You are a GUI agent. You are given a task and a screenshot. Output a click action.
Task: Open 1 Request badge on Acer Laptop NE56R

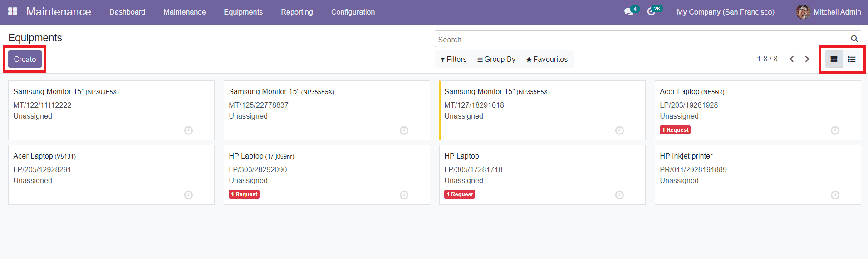point(675,130)
